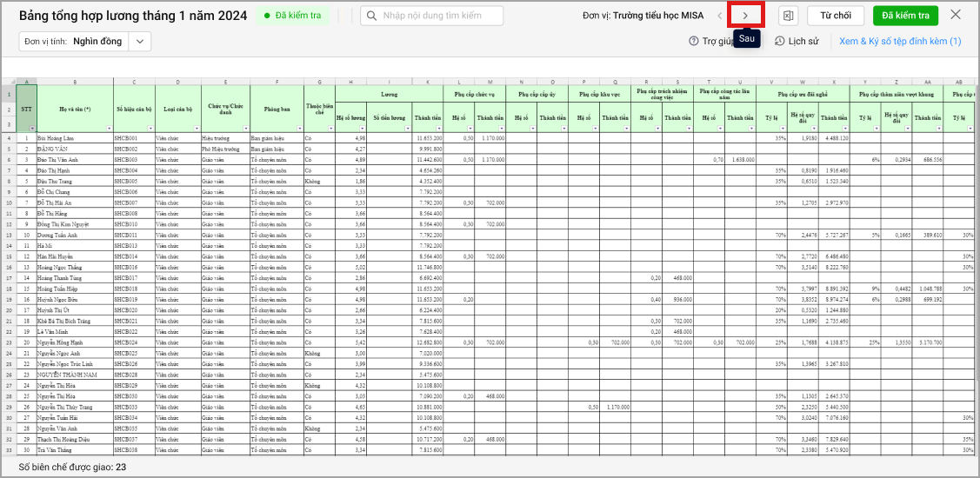Open Xem & Ký số tệp đính kèm link
The width and height of the screenshot is (980, 478).
click(x=900, y=41)
